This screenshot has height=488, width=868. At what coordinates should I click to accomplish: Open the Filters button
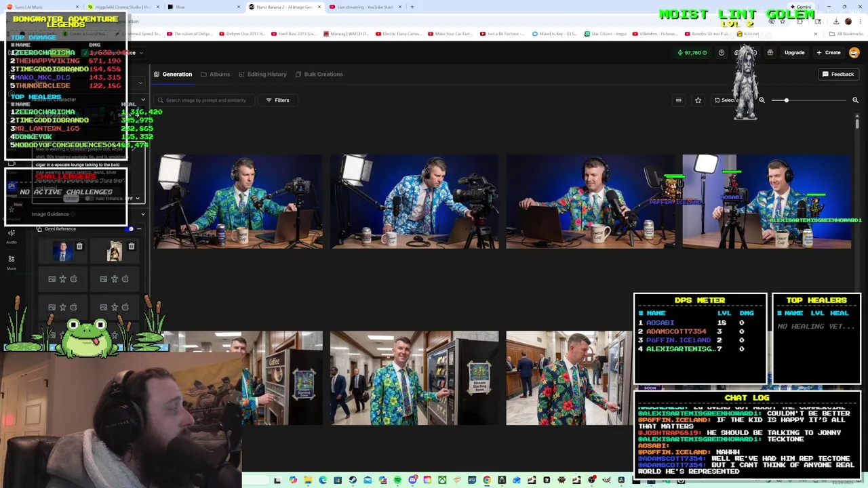[x=277, y=100]
